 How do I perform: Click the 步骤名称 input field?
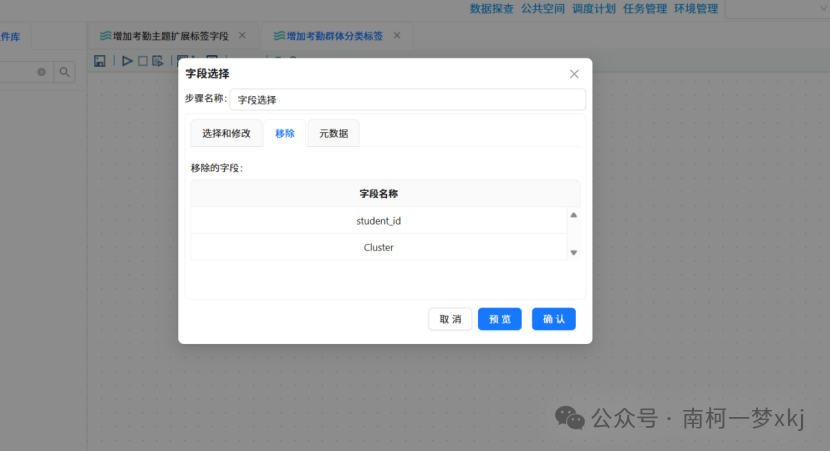[408, 100]
